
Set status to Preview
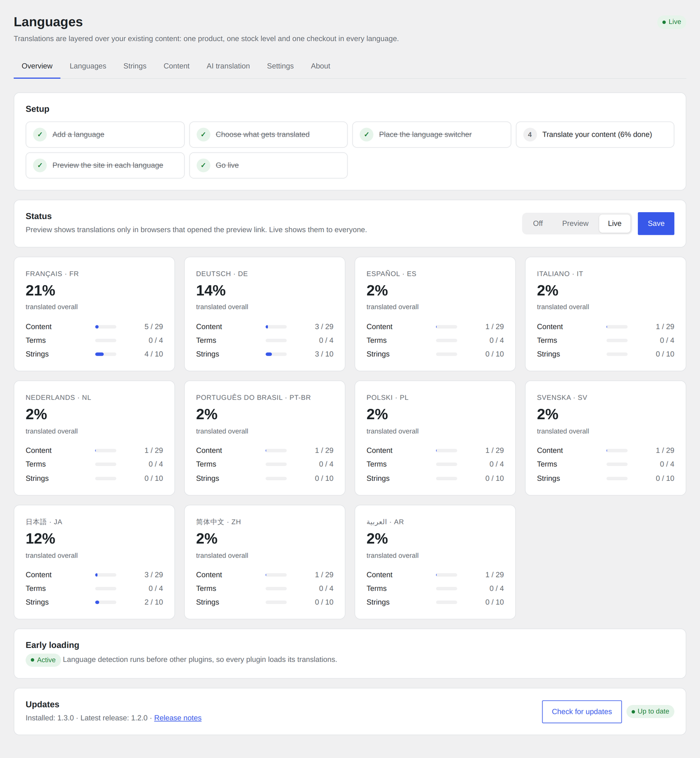[575, 224]
